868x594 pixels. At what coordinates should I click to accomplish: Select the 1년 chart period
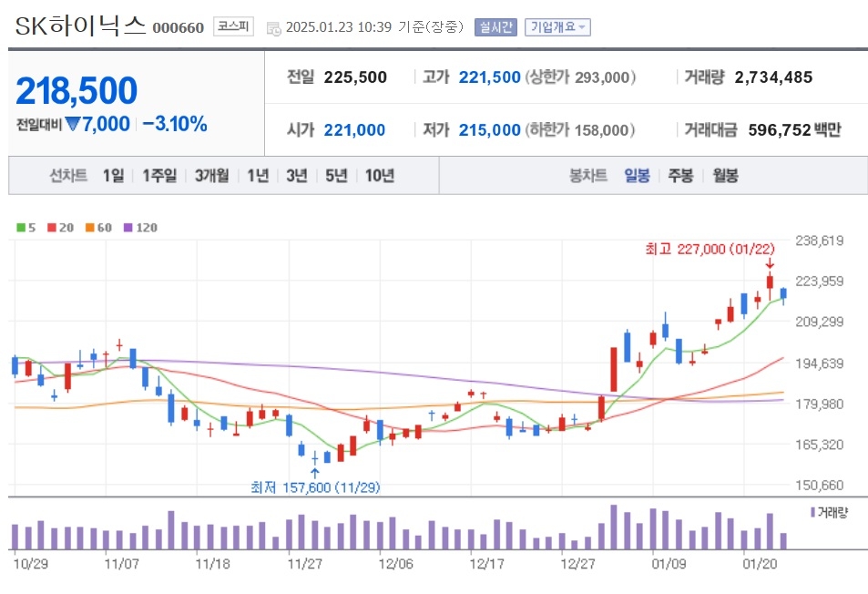(258, 176)
